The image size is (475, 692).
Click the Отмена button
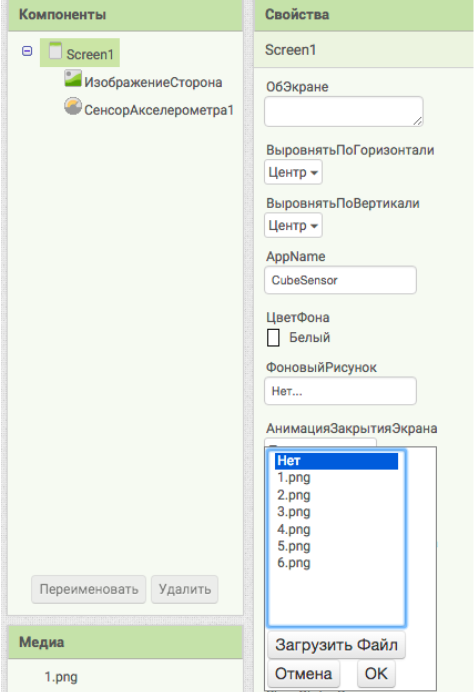coord(304,674)
